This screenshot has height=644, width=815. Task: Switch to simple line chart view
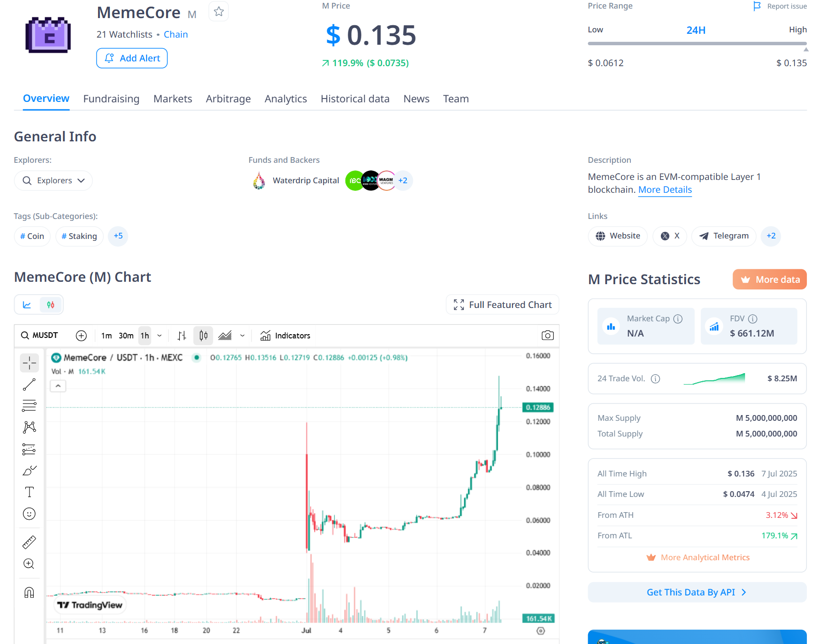[27, 305]
